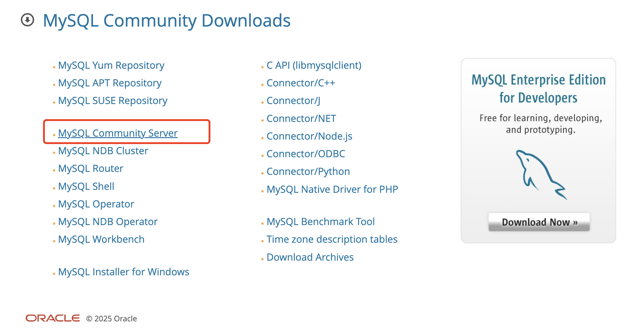Browse the Download Archives link
644x330 pixels.
pos(310,257)
